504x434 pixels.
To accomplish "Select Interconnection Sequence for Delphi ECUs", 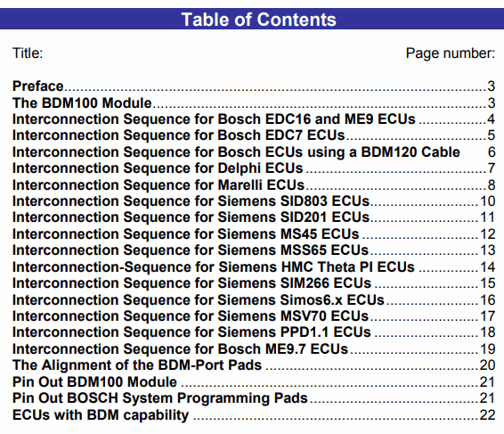I will (x=254, y=168).
